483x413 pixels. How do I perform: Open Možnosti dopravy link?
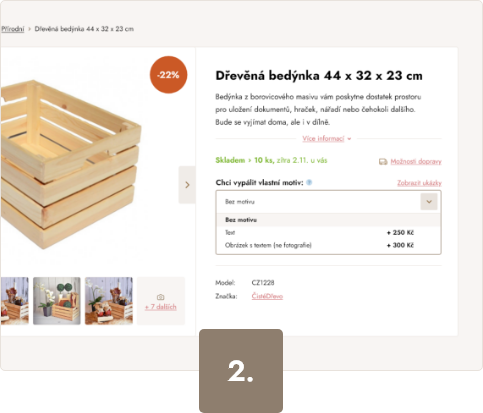click(x=416, y=162)
